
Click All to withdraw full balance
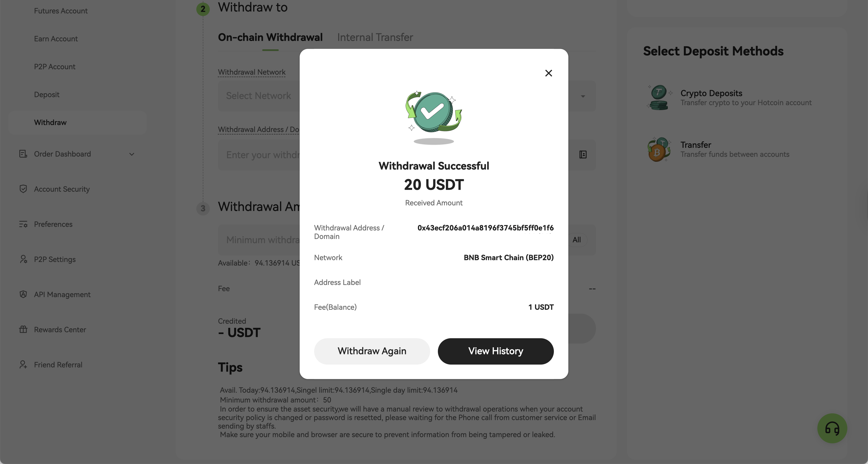click(577, 240)
